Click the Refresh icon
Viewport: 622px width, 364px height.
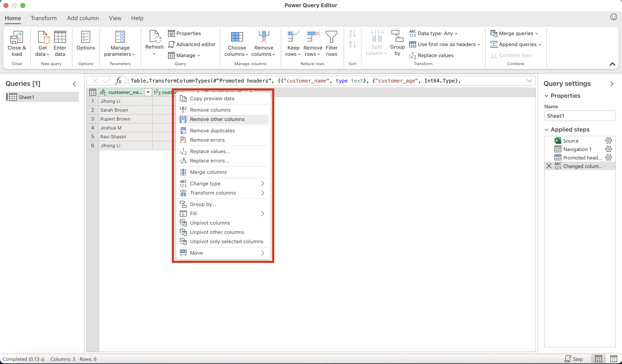point(154,37)
